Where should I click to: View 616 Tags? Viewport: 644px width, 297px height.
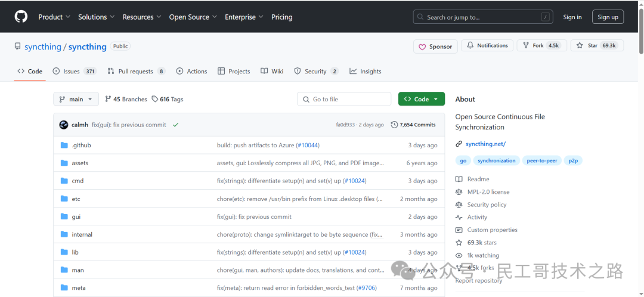(168, 99)
